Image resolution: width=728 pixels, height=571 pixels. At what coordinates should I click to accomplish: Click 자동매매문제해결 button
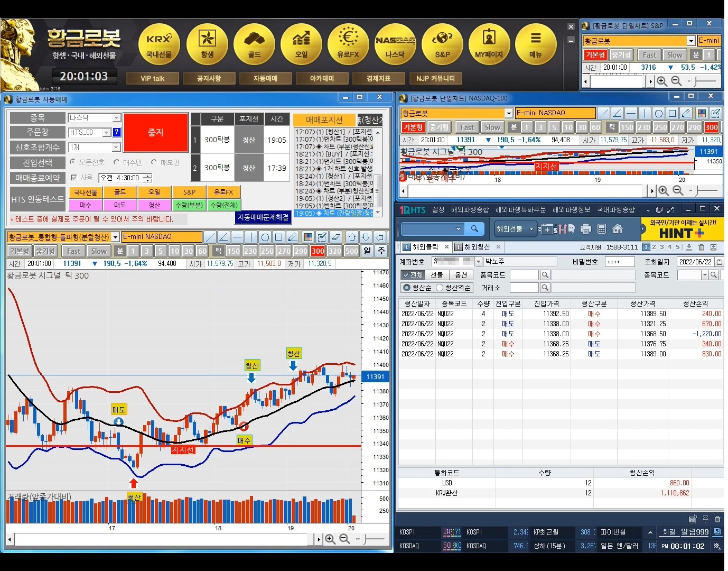click(263, 217)
